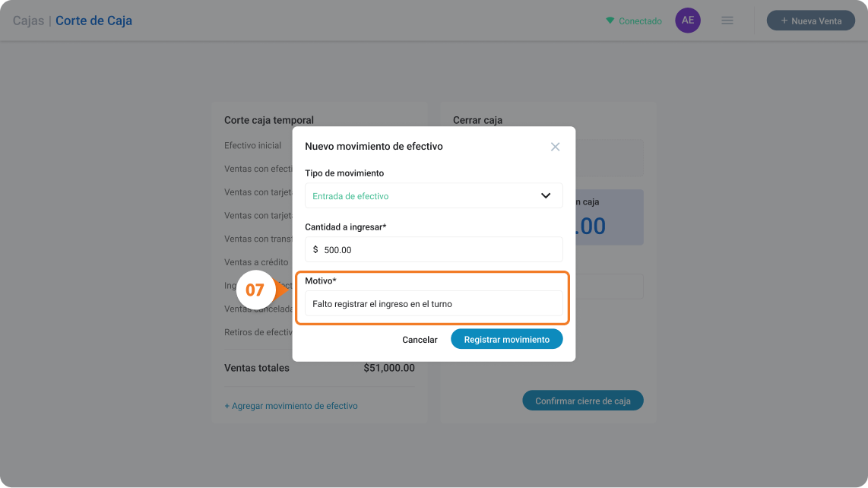Open the Cajas breadcrumb
The height and width of the screenshot is (488, 868).
[x=28, y=21]
